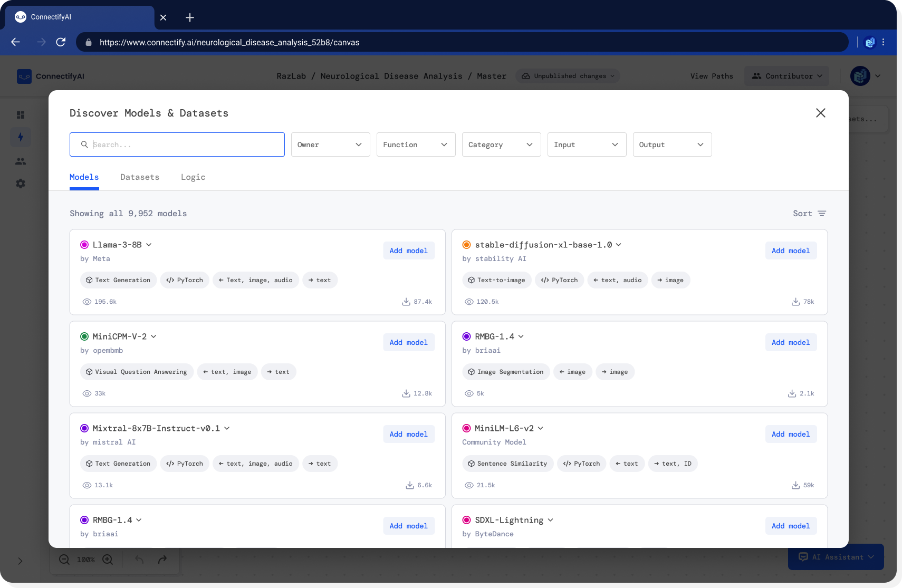Expand stable-diffusion-xl-base-1.0 version chevron
This screenshot has height=588, width=902.
(x=619, y=245)
